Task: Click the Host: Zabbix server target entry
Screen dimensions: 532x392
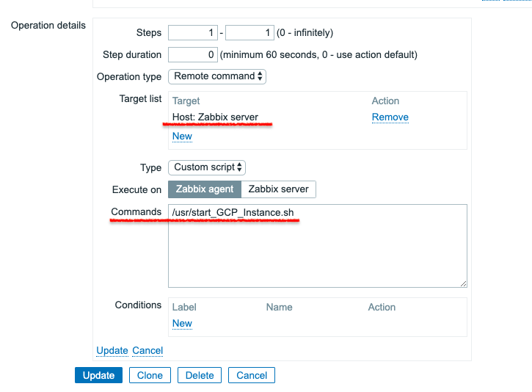Action: click(x=215, y=117)
